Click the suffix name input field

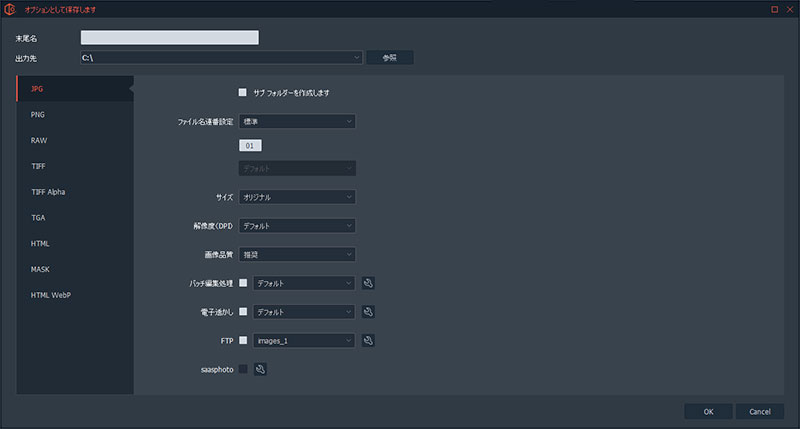pos(169,38)
